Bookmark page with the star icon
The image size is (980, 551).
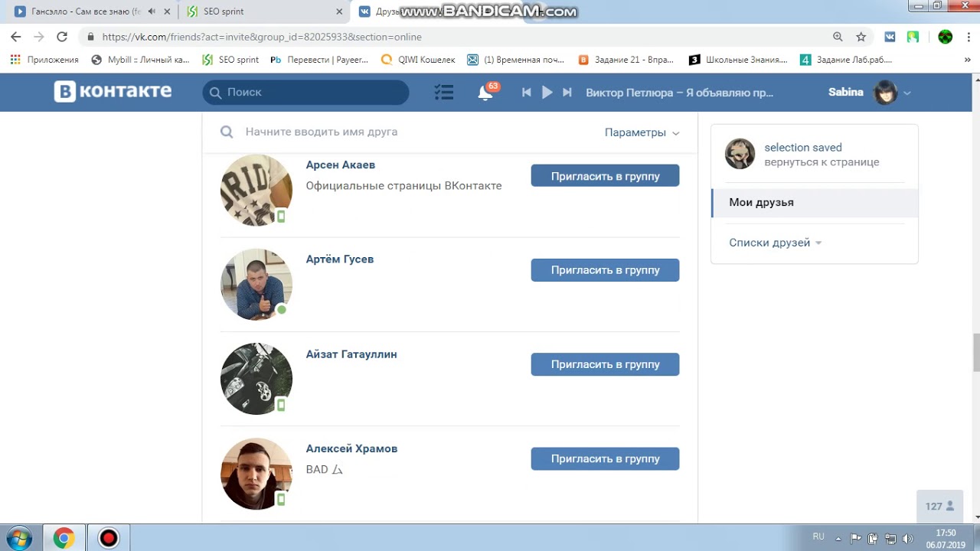click(x=861, y=37)
